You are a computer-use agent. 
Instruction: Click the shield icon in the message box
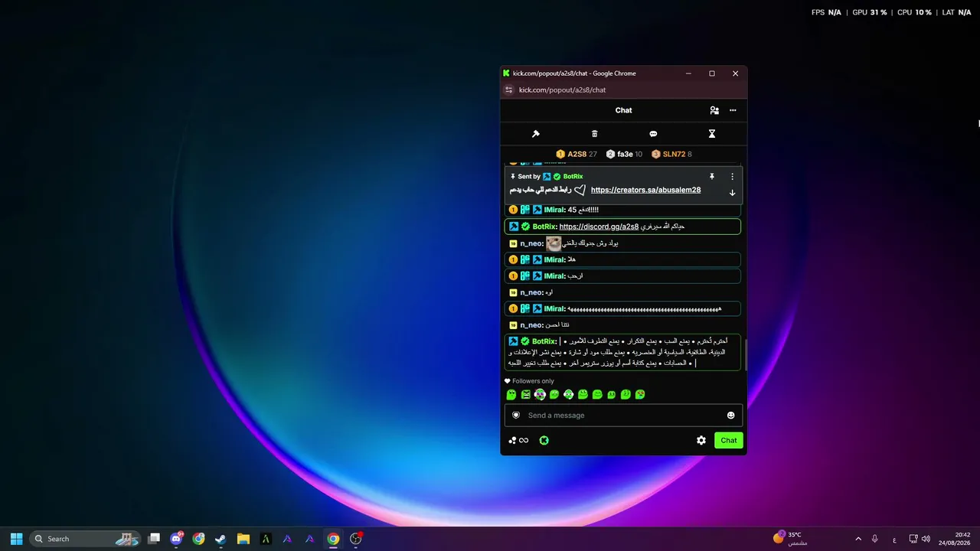tap(516, 416)
